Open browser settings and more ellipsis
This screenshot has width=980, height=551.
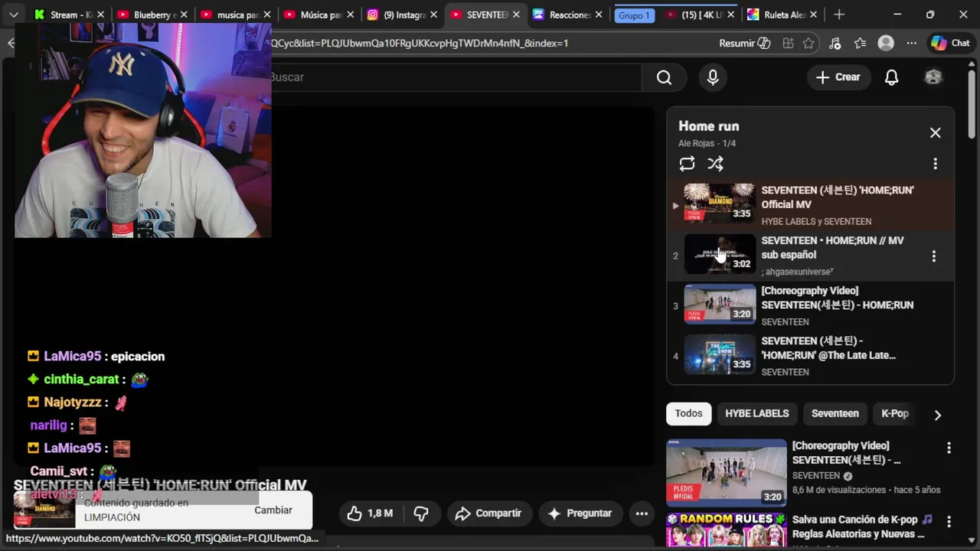click(x=911, y=44)
